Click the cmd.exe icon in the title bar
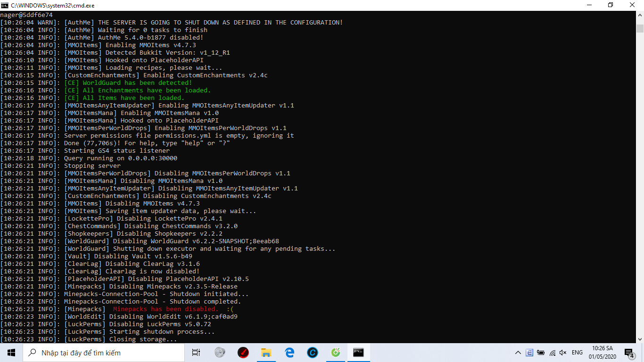 pos(5,5)
